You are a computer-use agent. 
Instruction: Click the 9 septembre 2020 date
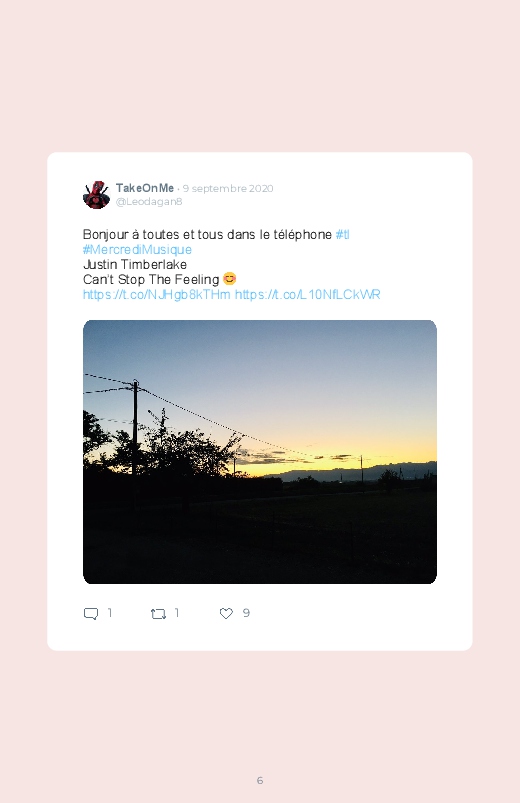pos(228,188)
